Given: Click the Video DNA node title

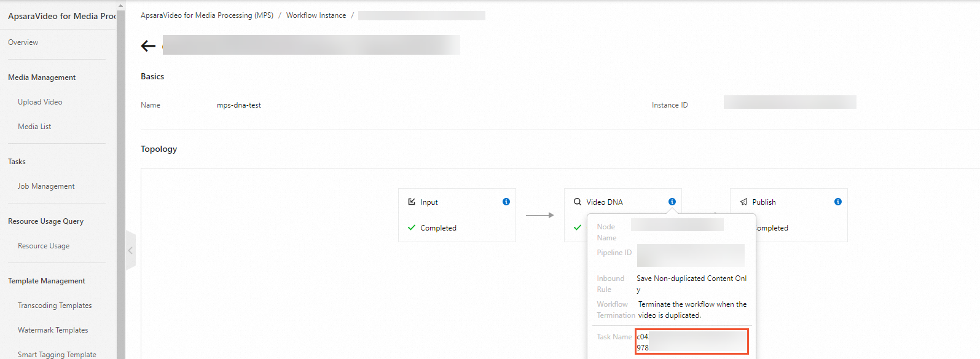Looking at the screenshot, I should (605, 202).
